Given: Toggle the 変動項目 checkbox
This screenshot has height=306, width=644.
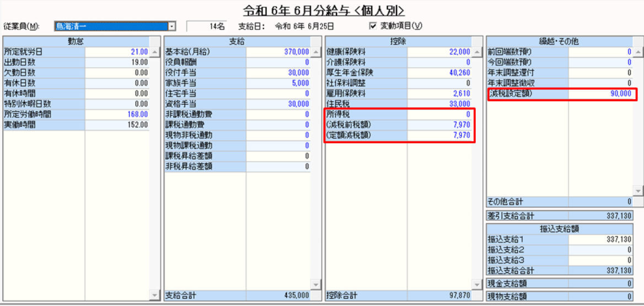Looking at the screenshot, I should [x=372, y=26].
